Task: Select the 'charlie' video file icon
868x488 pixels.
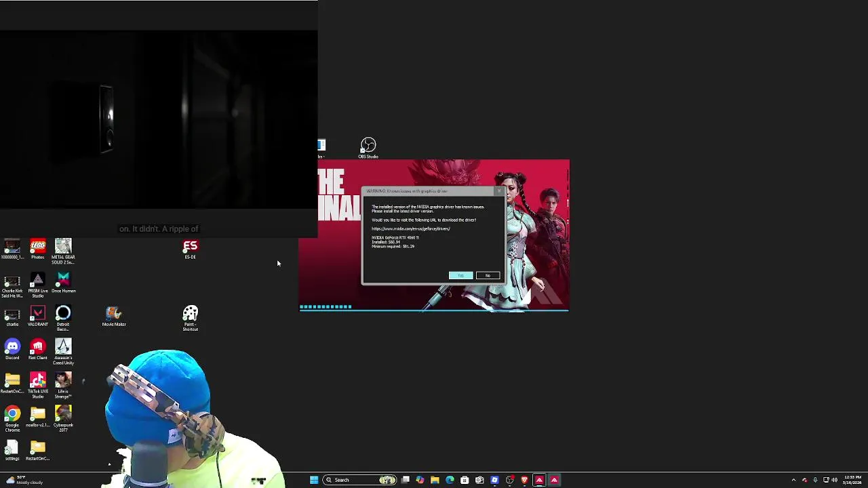Action: [12, 317]
